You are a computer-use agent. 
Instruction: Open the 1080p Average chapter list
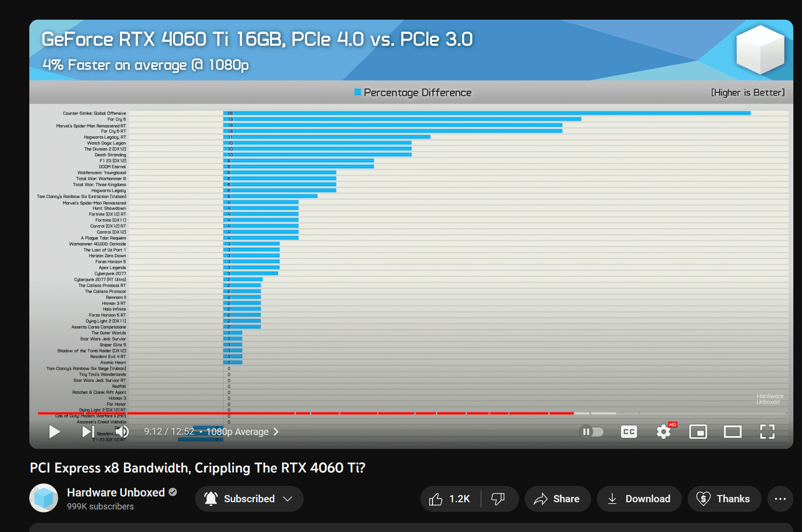click(x=242, y=432)
